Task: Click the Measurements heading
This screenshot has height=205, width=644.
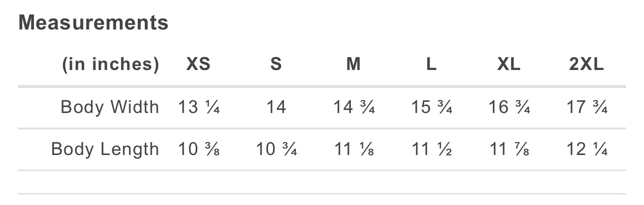Action: coord(93,22)
